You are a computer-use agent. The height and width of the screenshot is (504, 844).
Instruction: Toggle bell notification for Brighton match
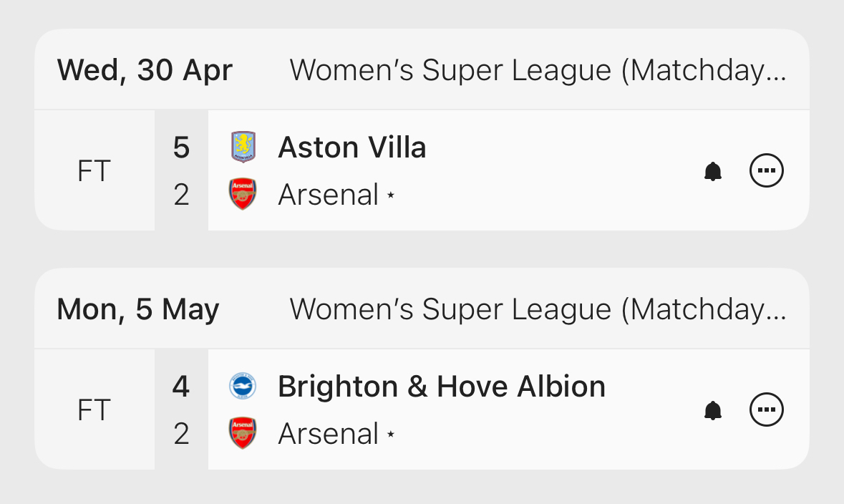click(x=712, y=410)
